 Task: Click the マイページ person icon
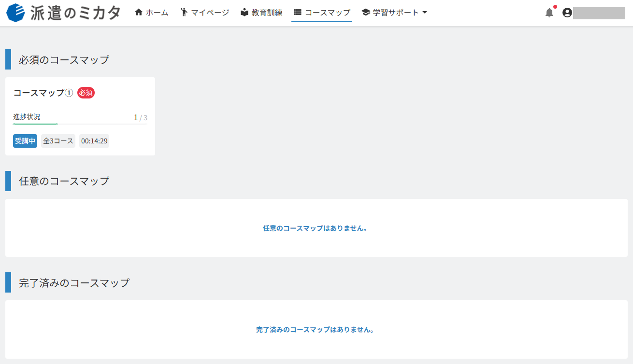click(x=184, y=13)
